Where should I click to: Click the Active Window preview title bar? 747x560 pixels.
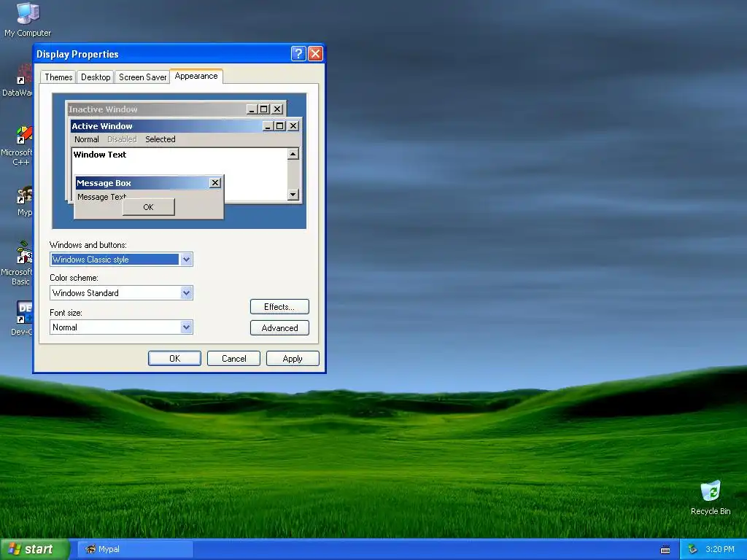point(185,125)
